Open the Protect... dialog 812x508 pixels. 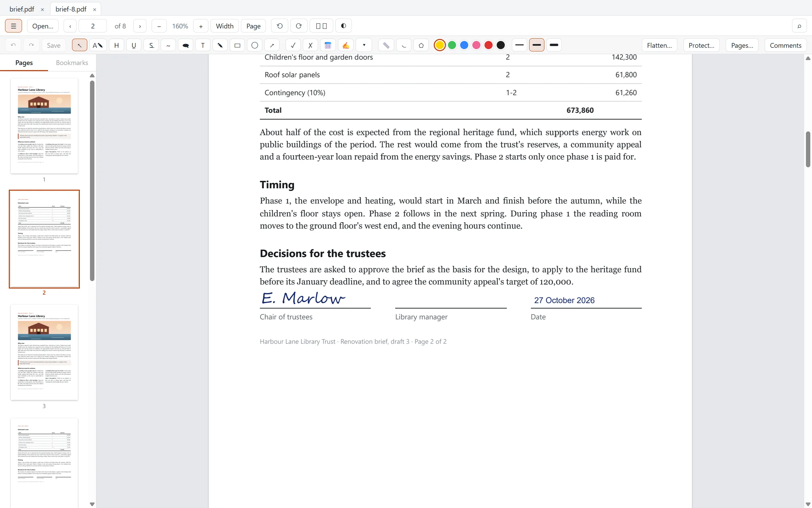(x=701, y=45)
